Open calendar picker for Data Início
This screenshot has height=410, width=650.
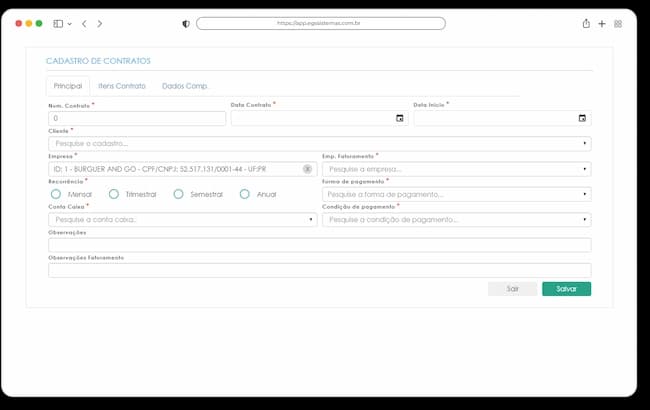[582, 118]
